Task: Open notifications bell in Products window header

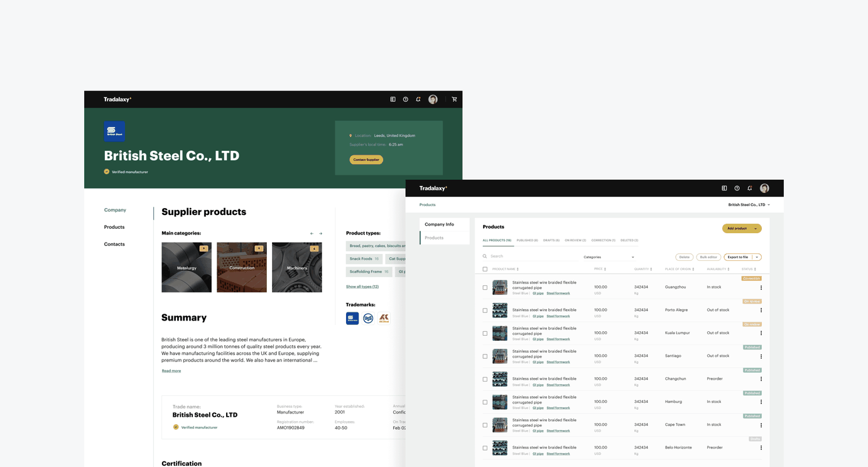Action: [x=750, y=188]
